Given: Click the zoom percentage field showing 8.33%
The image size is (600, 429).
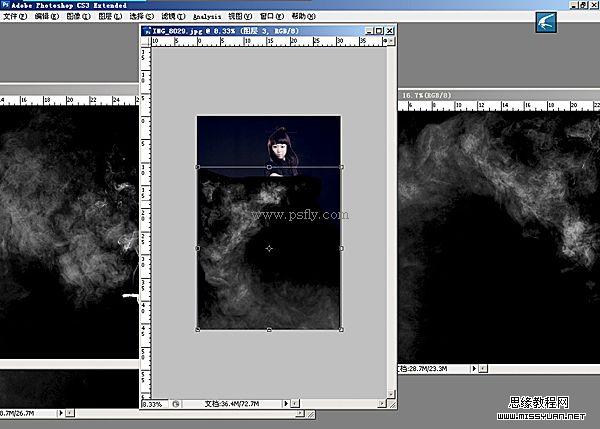Looking at the screenshot, I should pos(153,404).
